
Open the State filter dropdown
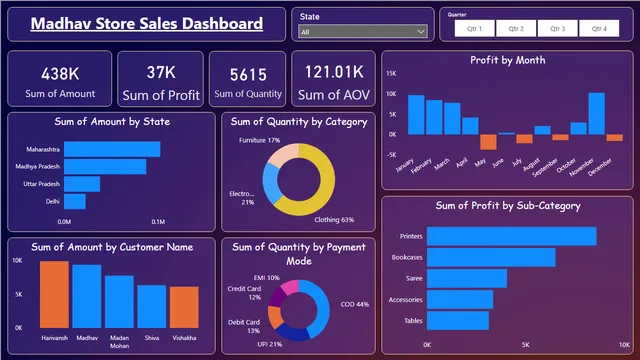pyautogui.click(x=363, y=31)
